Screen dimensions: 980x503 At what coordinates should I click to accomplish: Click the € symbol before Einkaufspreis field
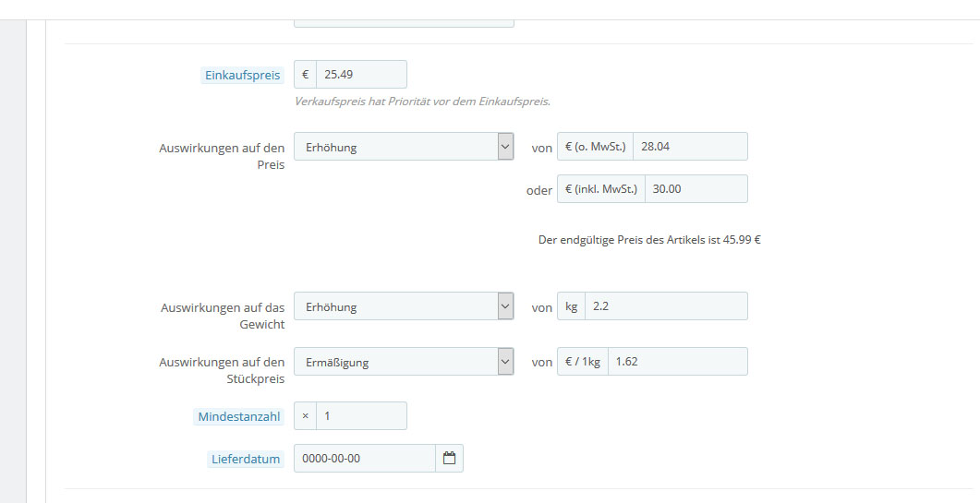306,75
